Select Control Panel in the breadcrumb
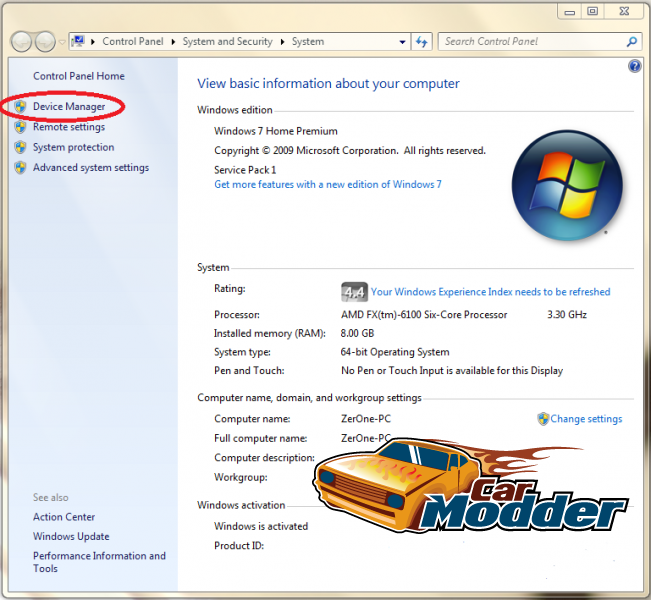Image resolution: width=651 pixels, height=600 pixels. [x=133, y=42]
